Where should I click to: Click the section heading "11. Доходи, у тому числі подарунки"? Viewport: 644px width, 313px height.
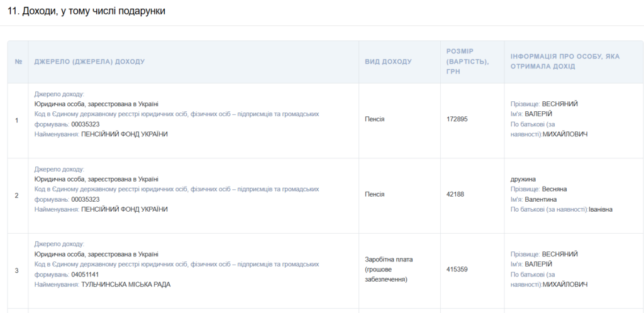pos(86,11)
